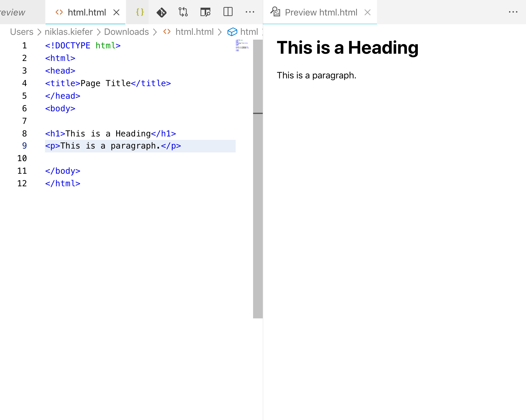Switch to the html.html editor tab

[86, 12]
